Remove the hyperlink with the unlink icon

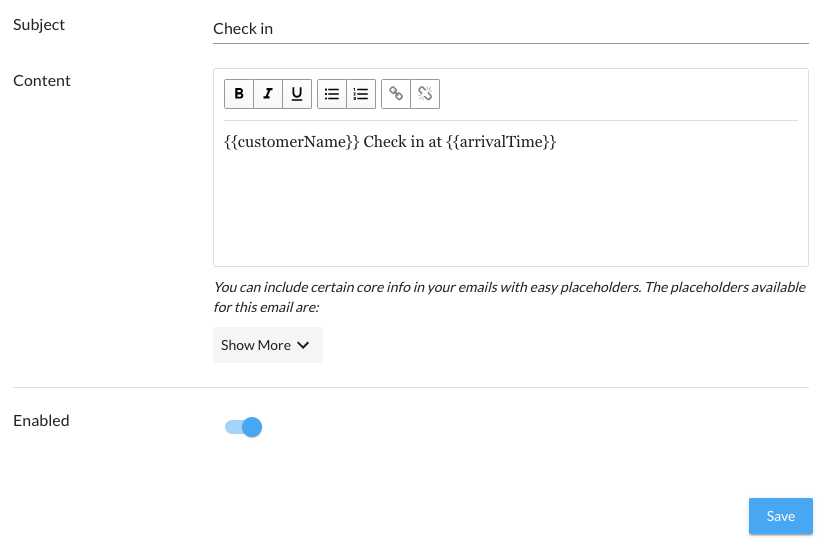click(425, 94)
